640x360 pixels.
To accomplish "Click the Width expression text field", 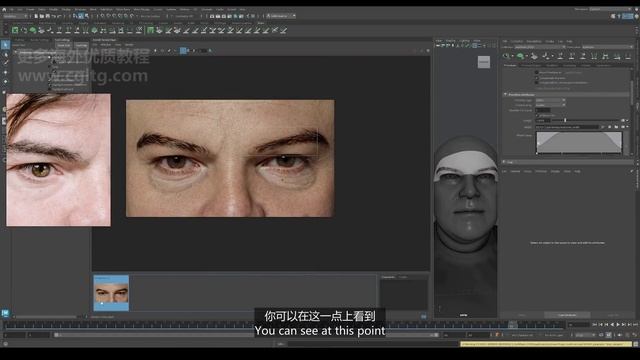I will pos(567,127).
